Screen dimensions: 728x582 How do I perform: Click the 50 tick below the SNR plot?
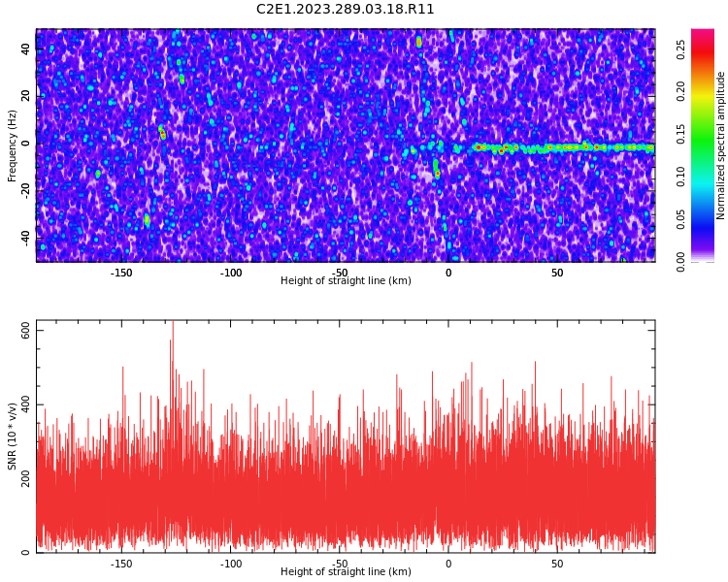click(x=557, y=564)
